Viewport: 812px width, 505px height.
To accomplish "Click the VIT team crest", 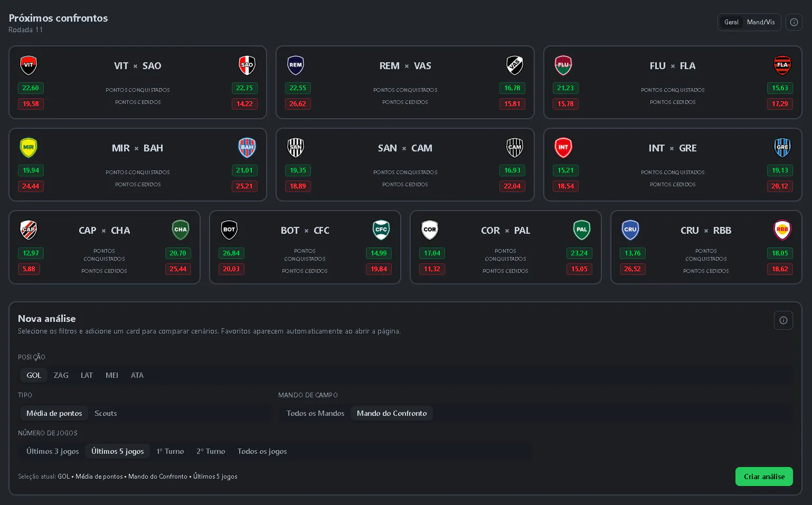I will pos(29,65).
